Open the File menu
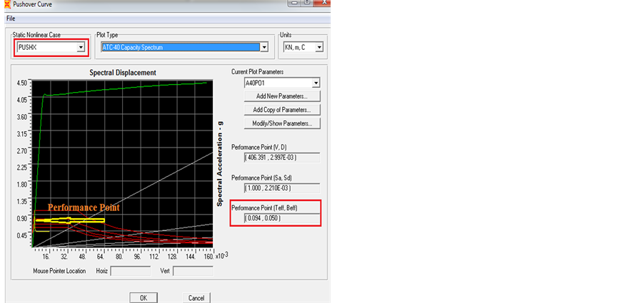 click(x=11, y=18)
